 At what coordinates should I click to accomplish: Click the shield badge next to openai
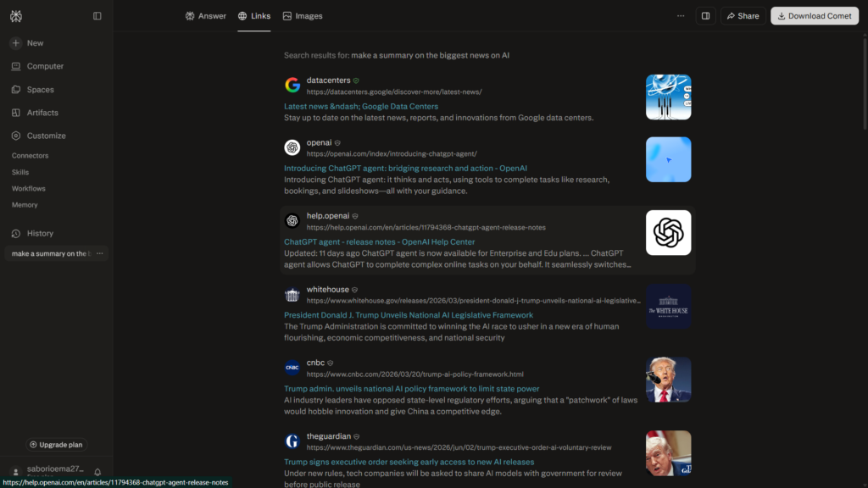coord(337,143)
